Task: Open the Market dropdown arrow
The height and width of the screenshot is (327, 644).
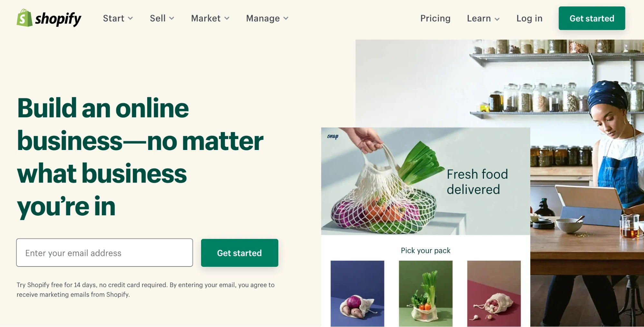Action: [227, 18]
